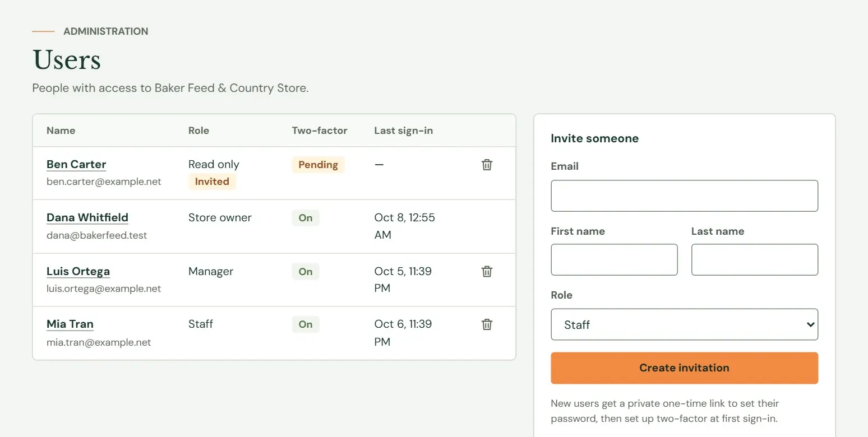Viewport: 868px width, 437px height.
Task: Select the email dana@bakerfeed.test
Action: pyautogui.click(x=96, y=235)
